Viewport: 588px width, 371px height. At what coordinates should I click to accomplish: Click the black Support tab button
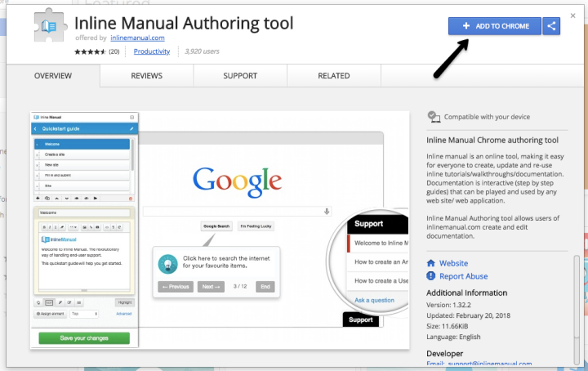pyautogui.click(x=361, y=320)
